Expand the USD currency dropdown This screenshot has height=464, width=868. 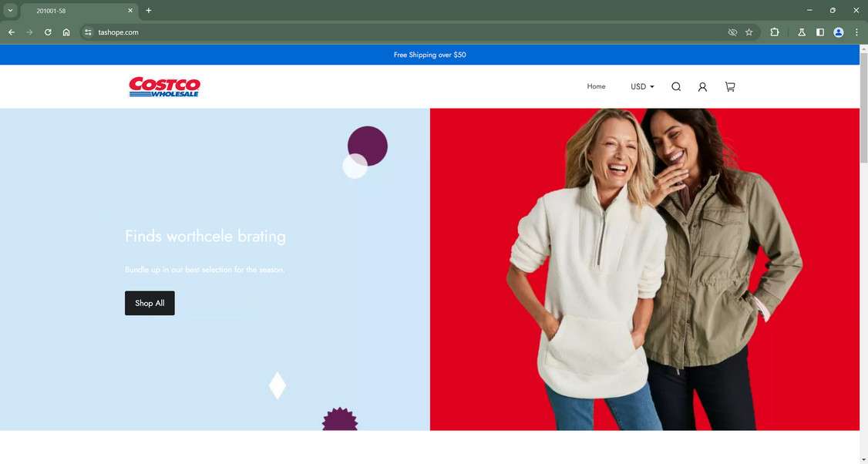coord(641,86)
